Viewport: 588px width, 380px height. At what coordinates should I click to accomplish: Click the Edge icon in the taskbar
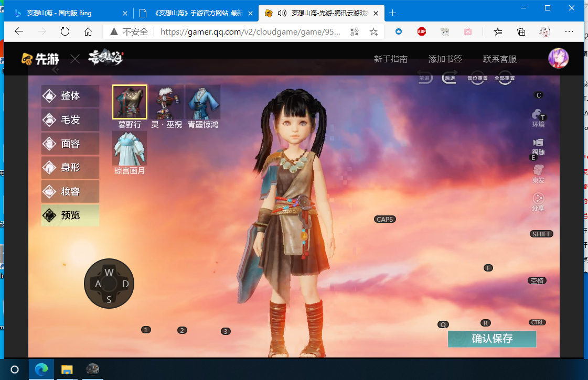click(41, 370)
